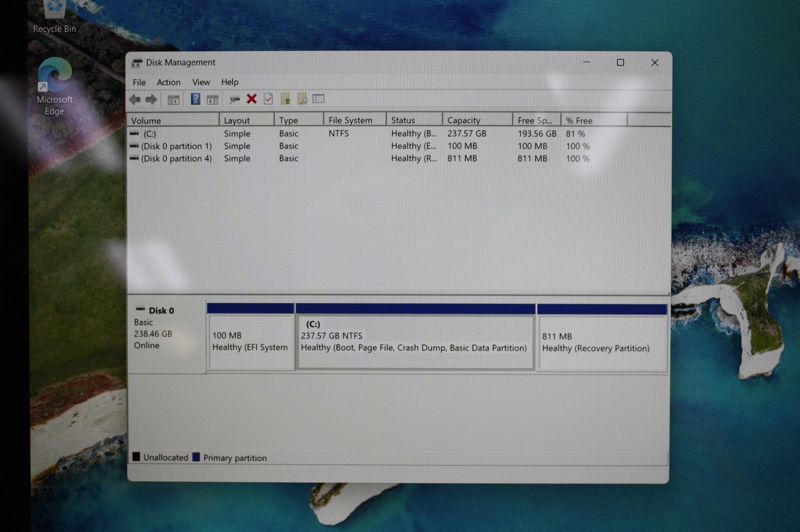Image resolution: width=800 pixels, height=532 pixels.
Task: Toggle the Show/Hide Console Tree icon
Action: [x=173, y=100]
